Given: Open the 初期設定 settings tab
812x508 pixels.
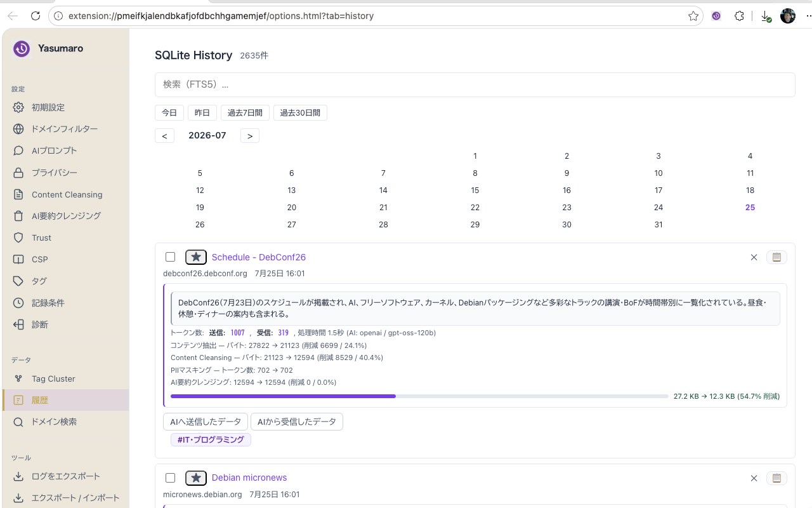Looking at the screenshot, I should pyautogui.click(x=65, y=107).
